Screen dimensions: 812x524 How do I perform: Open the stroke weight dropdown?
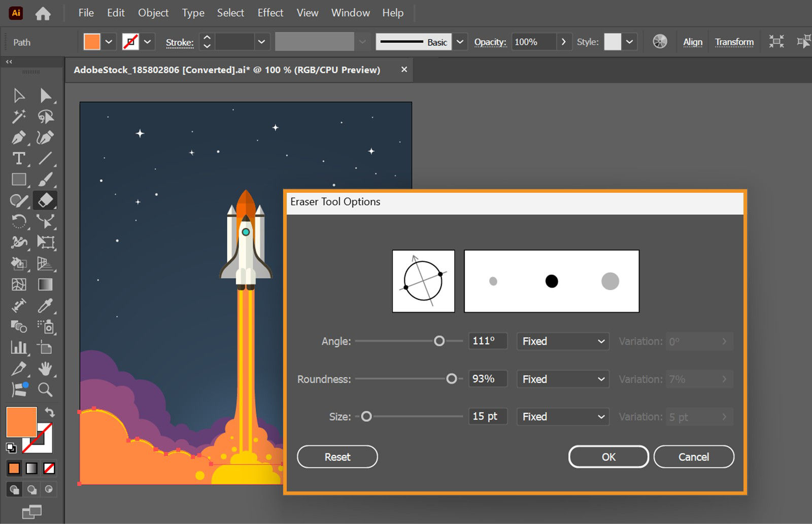pyautogui.click(x=261, y=42)
